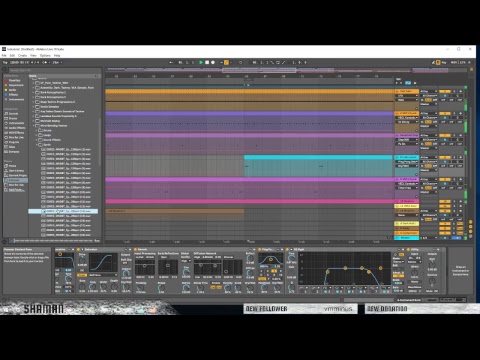The width and height of the screenshot is (480, 360).
Task: Select Audio Effects category in browser
Action: point(17,128)
